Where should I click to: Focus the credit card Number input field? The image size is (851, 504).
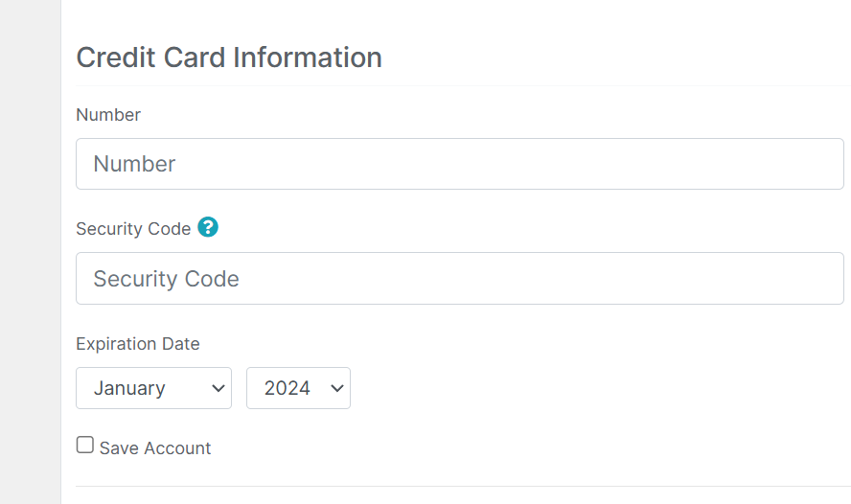pyautogui.click(x=460, y=164)
